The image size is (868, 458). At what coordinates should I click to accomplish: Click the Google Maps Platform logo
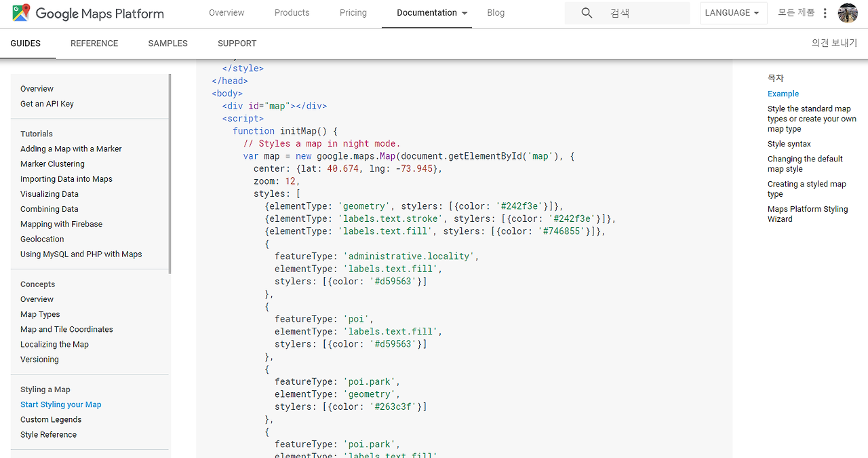pos(88,13)
